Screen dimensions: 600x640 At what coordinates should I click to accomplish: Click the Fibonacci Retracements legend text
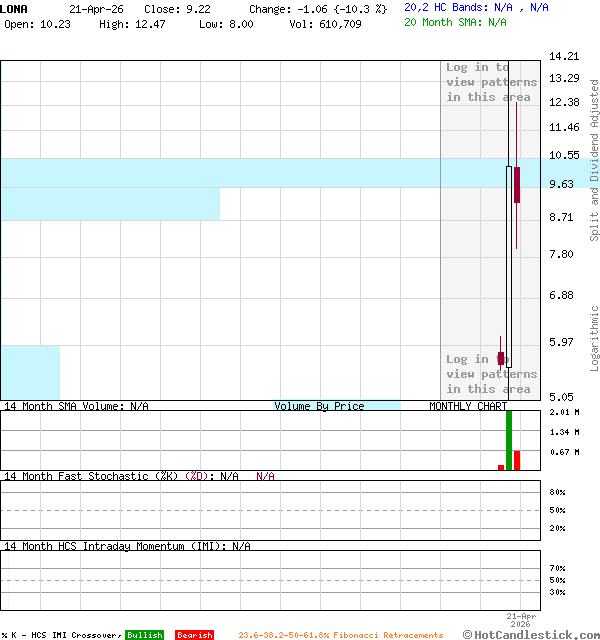tap(340, 635)
